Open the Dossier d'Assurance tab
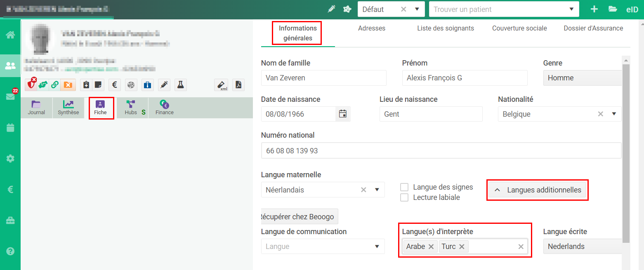 pos(593,28)
